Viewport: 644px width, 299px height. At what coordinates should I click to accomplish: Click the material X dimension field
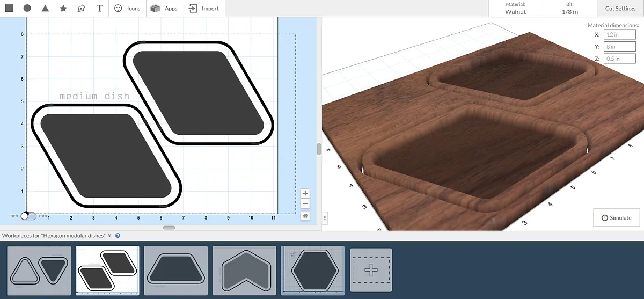(619, 34)
